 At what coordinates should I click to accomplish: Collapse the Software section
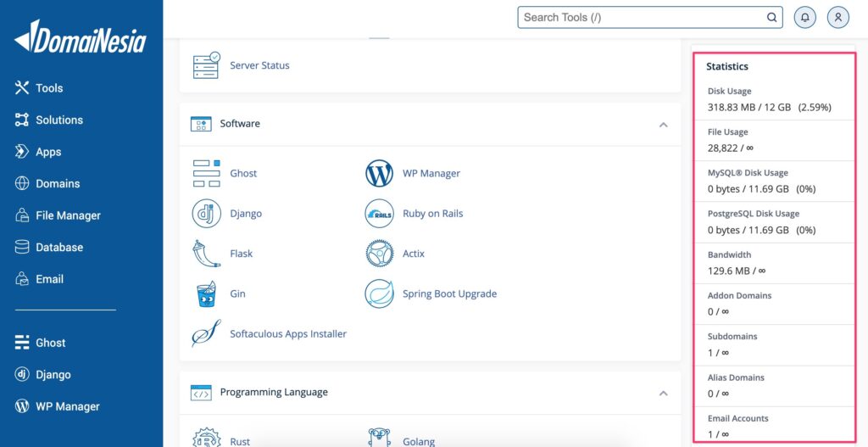pos(663,125)
